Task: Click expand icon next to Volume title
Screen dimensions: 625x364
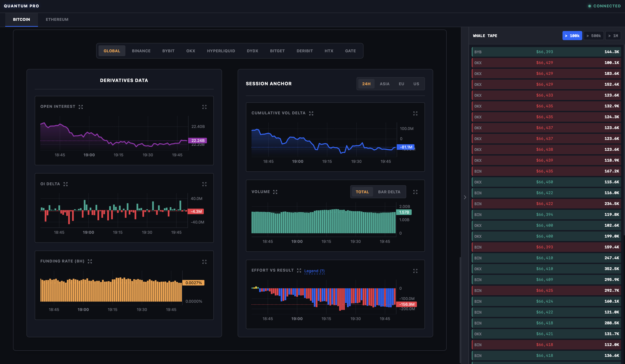Action: pyautogui.click(x=275, y=192)
